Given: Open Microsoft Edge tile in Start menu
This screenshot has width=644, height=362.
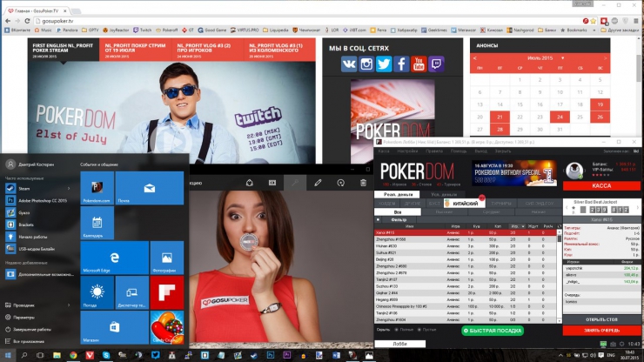Looking at the screenshot, I should pyautogui.click(x=115, y=258).
